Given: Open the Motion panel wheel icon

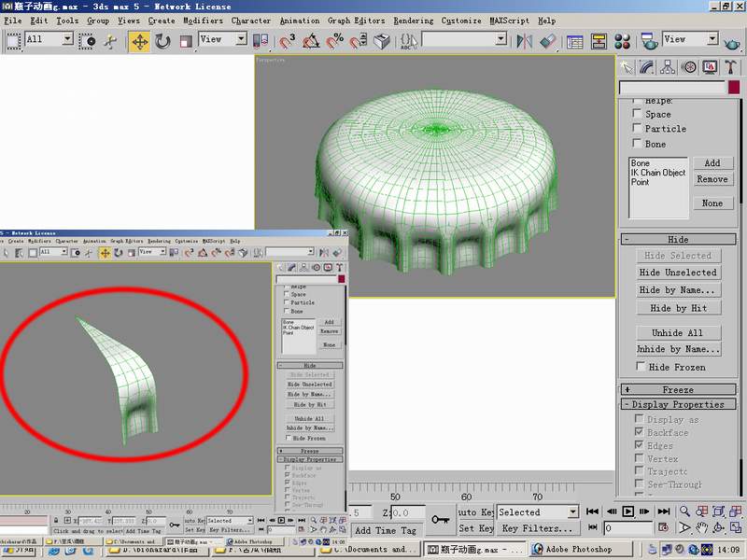Looking at the screenshot, I should click(689, 66).
